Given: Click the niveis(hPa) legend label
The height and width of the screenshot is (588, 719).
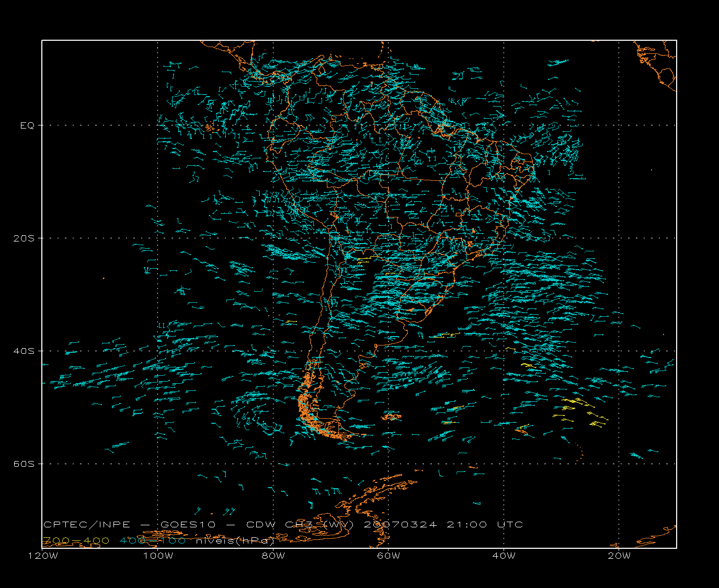Looking at the screenshot, I should pyautogui.click(x=235, y=541).
